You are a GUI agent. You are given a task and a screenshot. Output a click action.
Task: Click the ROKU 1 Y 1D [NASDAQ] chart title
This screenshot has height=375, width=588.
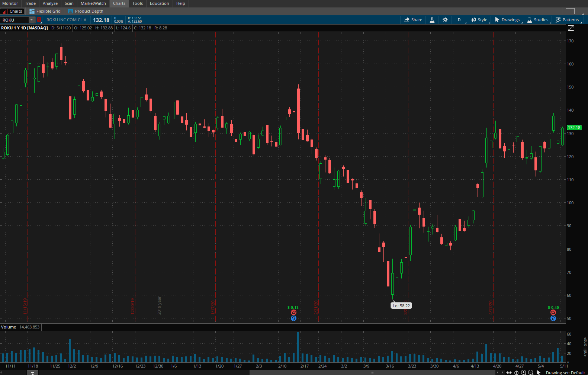coord(25,28)
